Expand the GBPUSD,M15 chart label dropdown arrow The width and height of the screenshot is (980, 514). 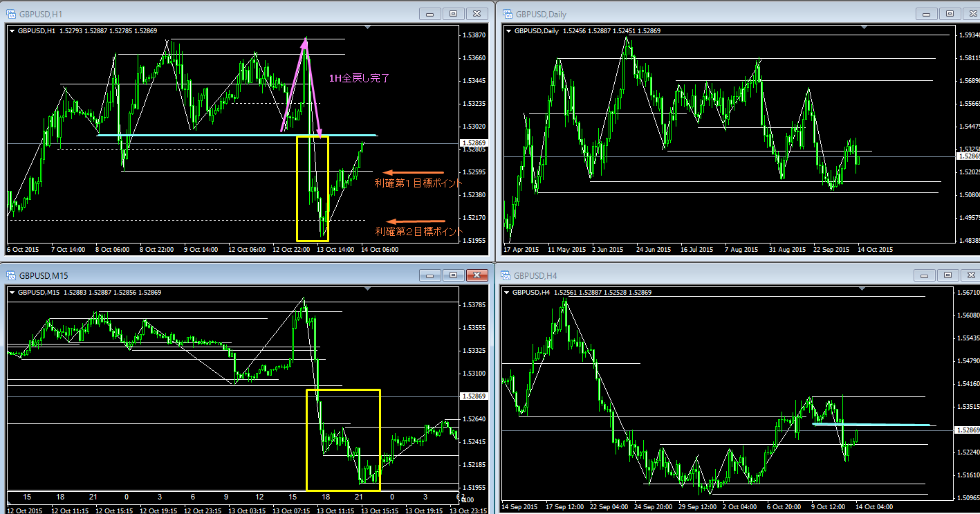coord(12,293)
